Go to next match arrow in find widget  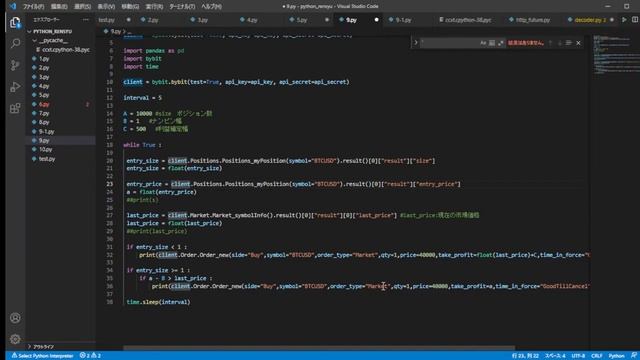click(560, 43)
